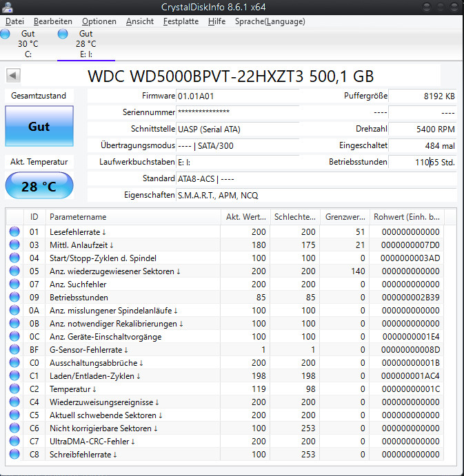464x476 pixels.
Task: Click status orb for 0C Geräte-Einschaltvorgänge
Action: click(x=14, y=336)
